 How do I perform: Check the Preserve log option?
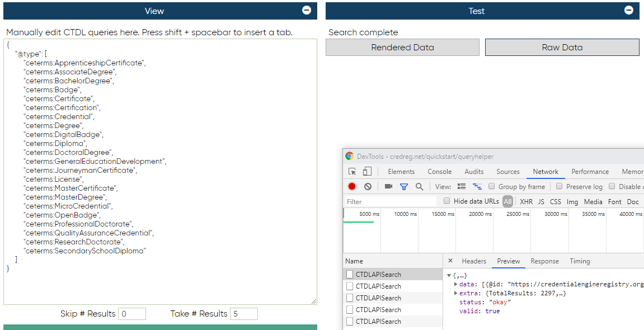(x=558, y=186)
